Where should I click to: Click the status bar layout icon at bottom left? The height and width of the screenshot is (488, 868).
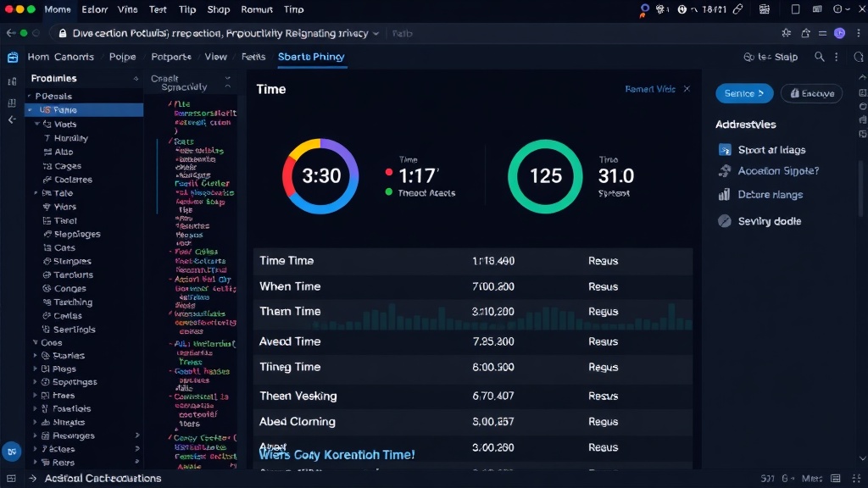[x=11, y=478]
